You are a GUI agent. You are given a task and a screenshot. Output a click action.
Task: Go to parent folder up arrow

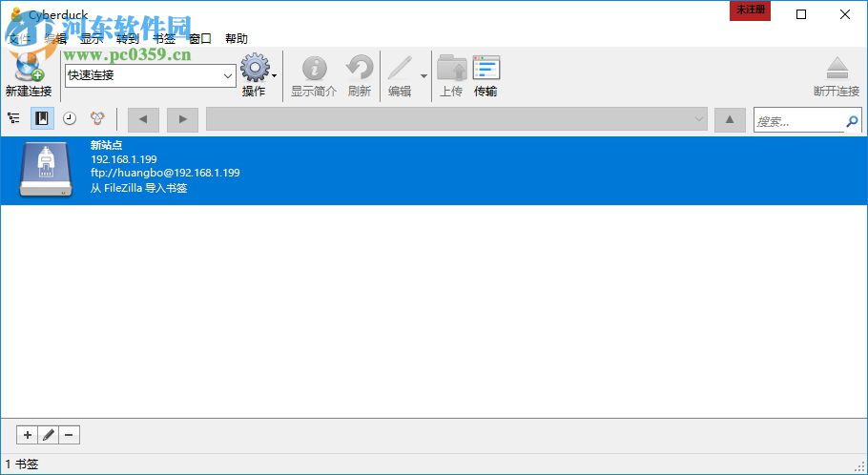point(730,119)
